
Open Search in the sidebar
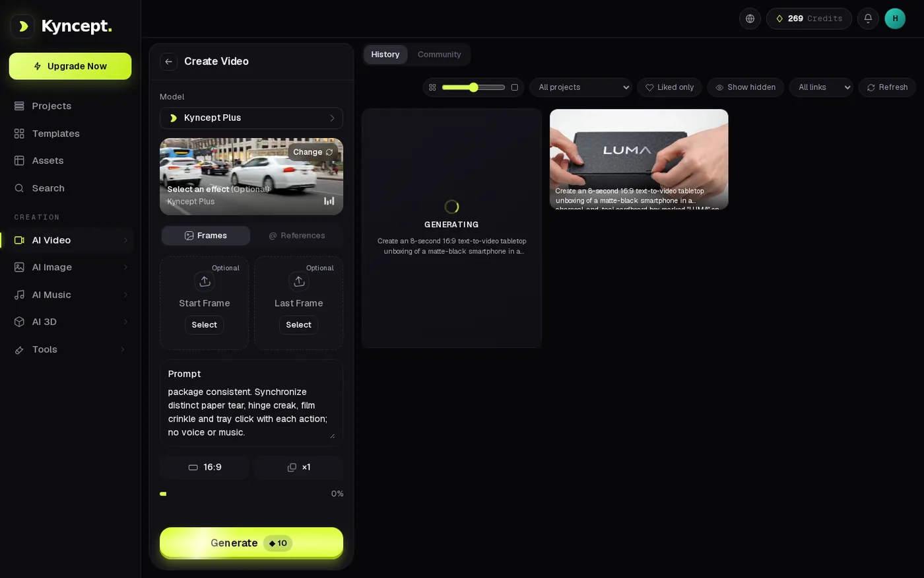coord(70,188)
